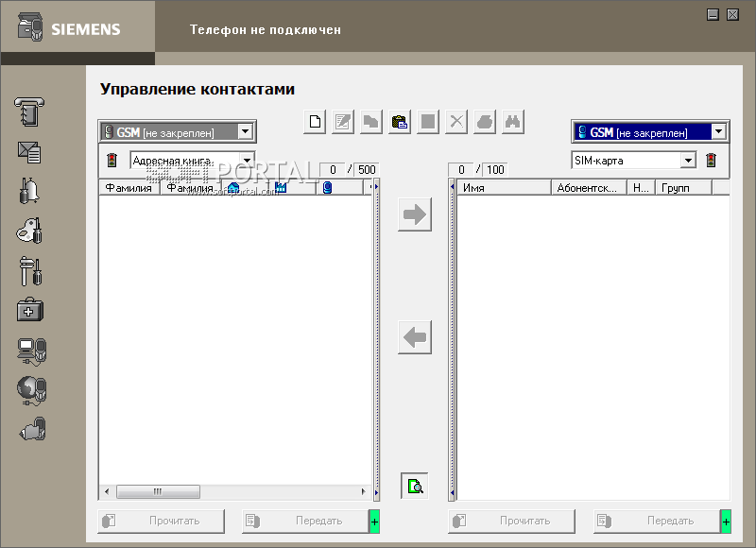756x548 pixels.
Task: Open the tools and settings section in the sidebar
Action: 30,270
